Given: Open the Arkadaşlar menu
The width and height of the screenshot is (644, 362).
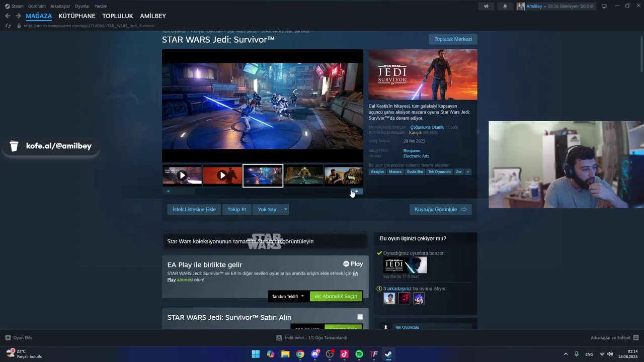Looking at the screenshot, I should pos(60,6).
